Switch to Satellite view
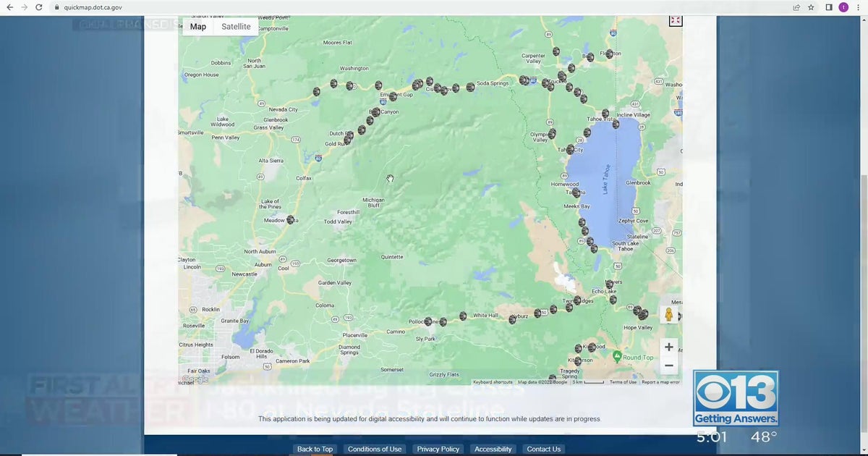Image resolution: width=868 pixels, height=456 pixels. (x=237, y=26)
